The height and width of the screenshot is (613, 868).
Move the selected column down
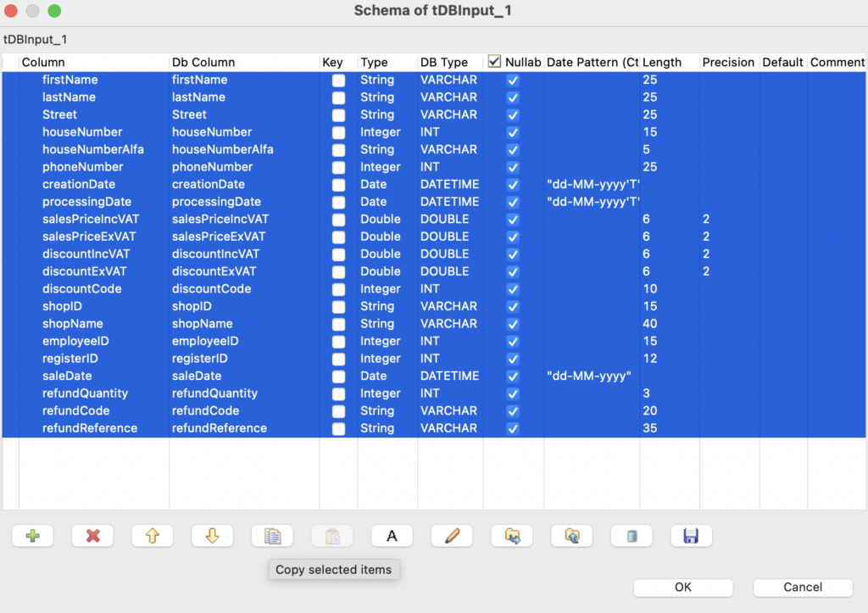[x=212, y=535]
